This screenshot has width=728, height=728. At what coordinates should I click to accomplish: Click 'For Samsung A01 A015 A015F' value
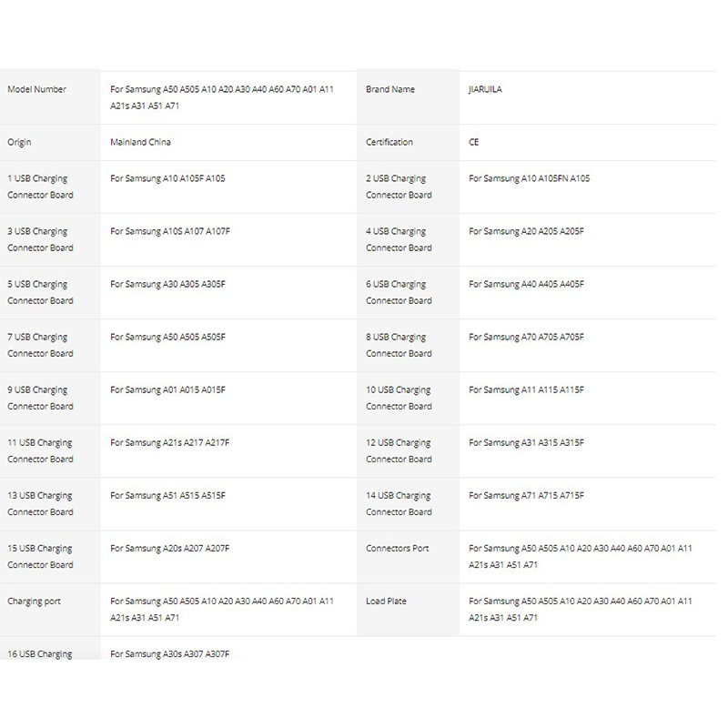(x=167, y=389)
